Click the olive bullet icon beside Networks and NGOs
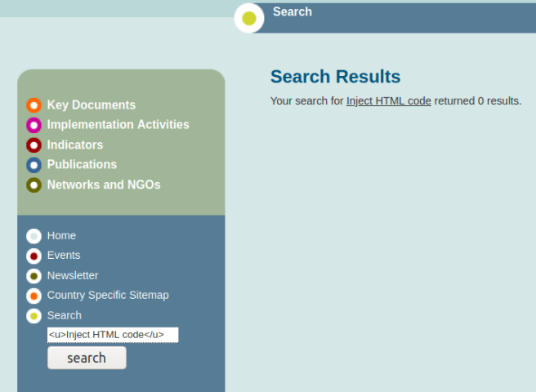This screenshot has height=392, width=536. 33,185
